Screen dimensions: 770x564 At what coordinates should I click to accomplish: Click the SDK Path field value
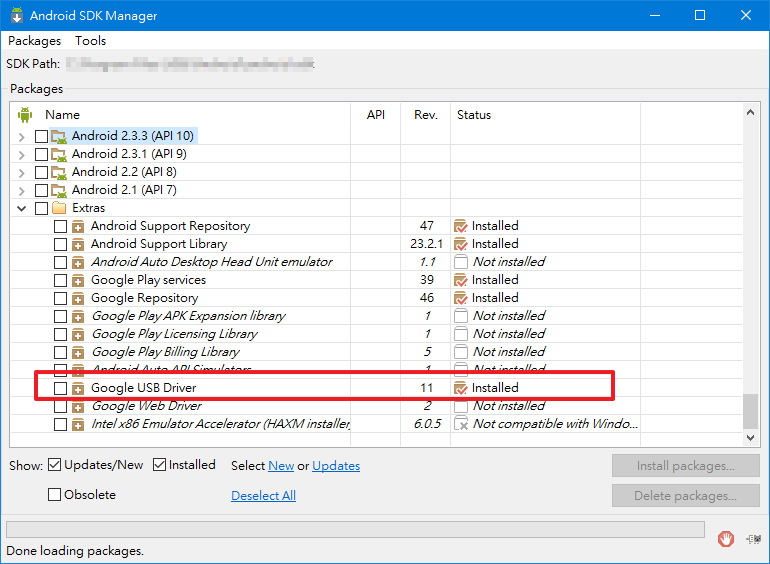pos(190,64)
